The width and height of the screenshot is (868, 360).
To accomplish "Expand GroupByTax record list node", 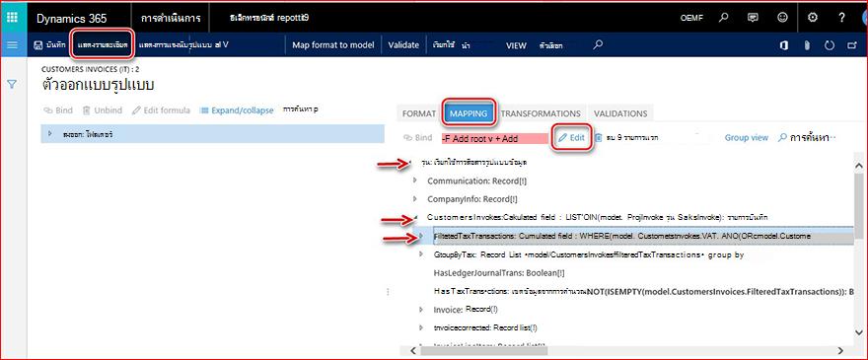I will [422, 254].
